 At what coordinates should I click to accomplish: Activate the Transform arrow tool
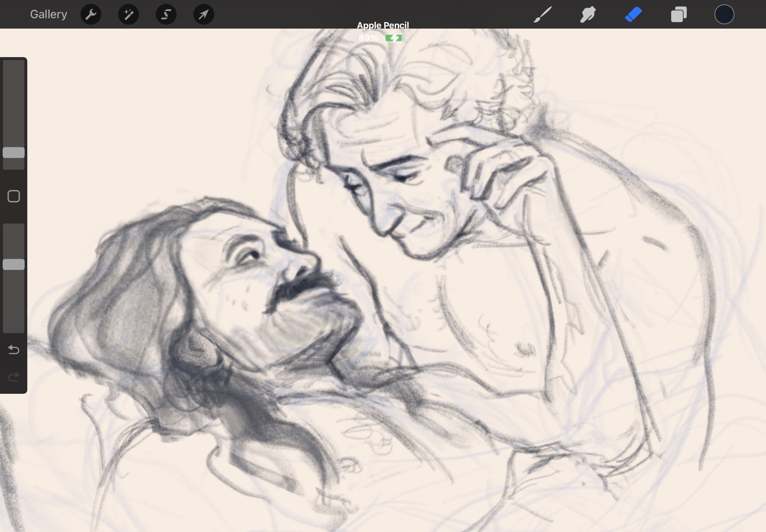(203, 15)
